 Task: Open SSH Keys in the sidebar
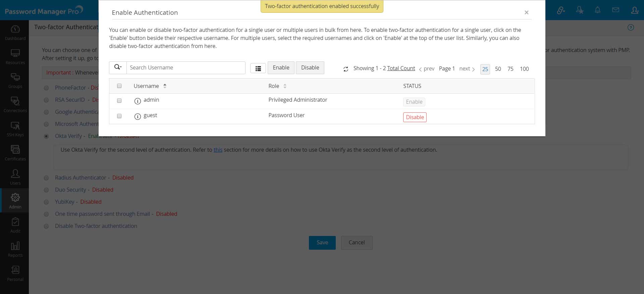coord(15,129)
